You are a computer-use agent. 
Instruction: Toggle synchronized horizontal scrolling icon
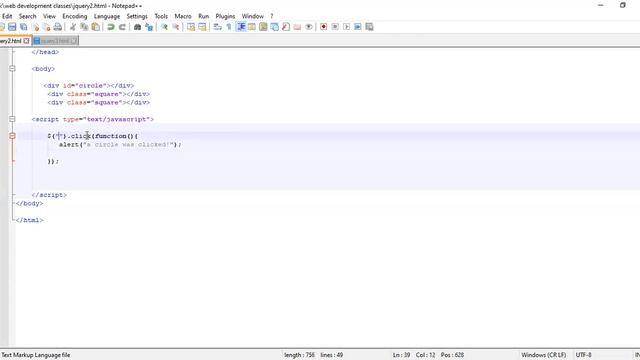tap(202, 27)
